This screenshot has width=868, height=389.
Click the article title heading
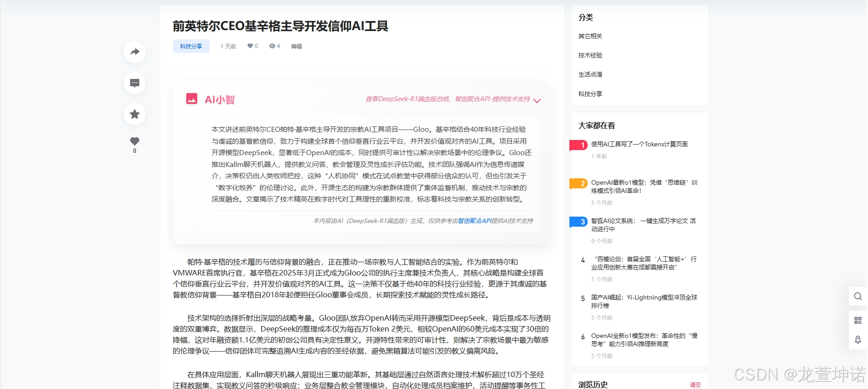coord(280,26)
